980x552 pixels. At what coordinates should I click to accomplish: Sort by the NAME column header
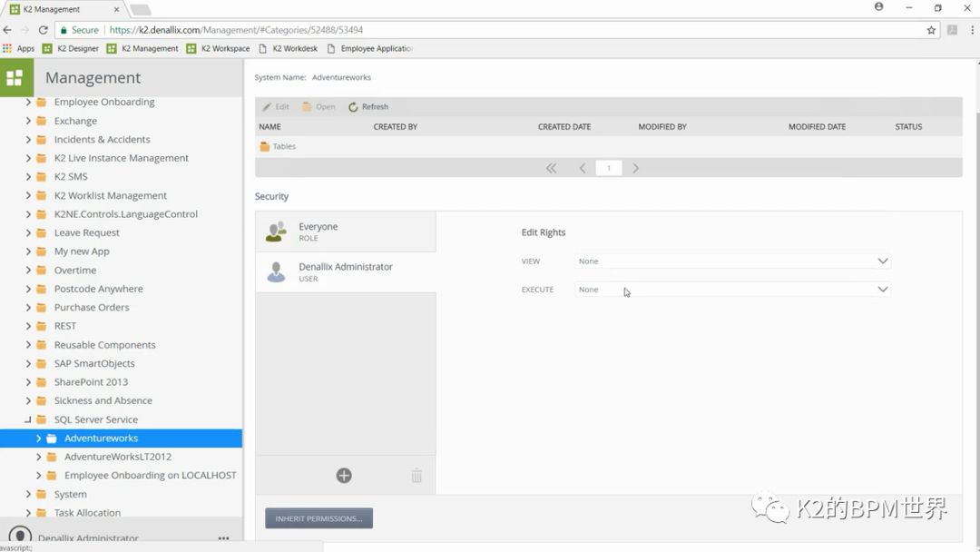tap(270, 127)
